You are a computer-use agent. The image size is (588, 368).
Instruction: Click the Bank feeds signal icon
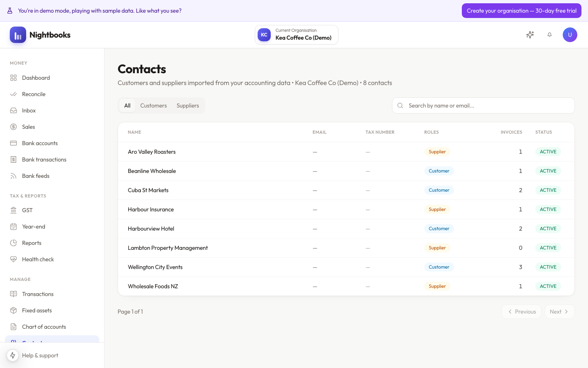(x=13, y=176)
